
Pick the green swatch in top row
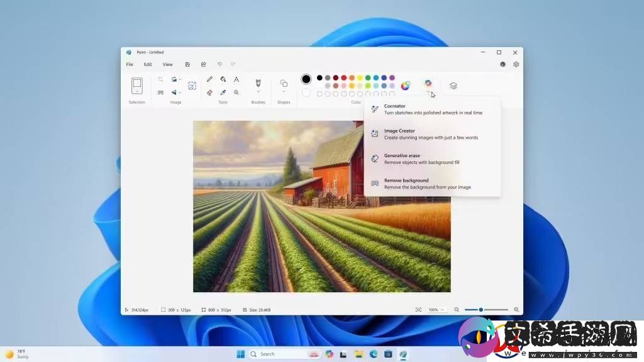(368, 77)
